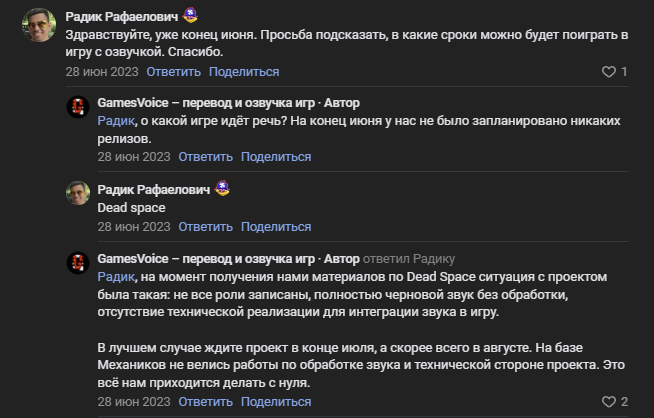Like the last GamesVoice reply with the heart
The width and height of the screenshot is (654, 418).
point(606,402)
